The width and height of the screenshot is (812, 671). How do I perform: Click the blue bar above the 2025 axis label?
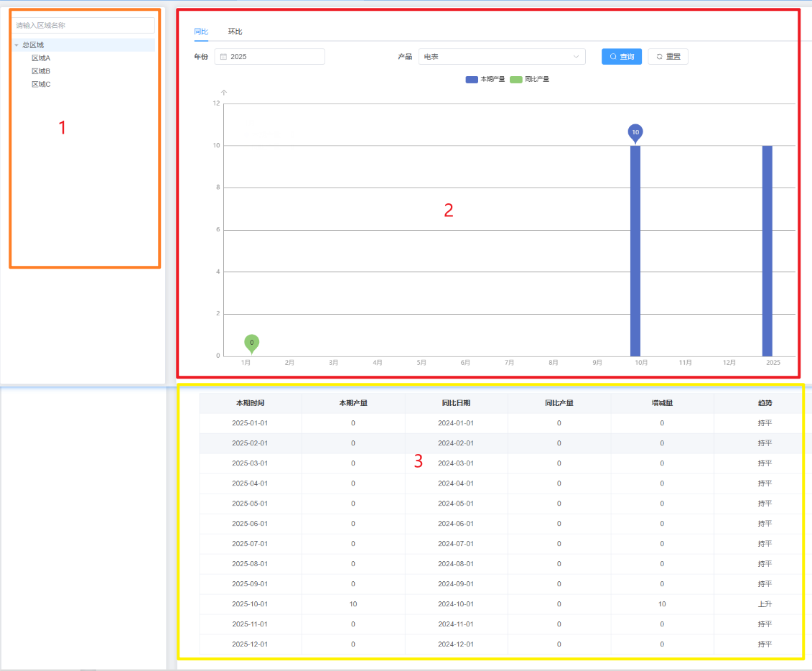(x=767, y=251)
